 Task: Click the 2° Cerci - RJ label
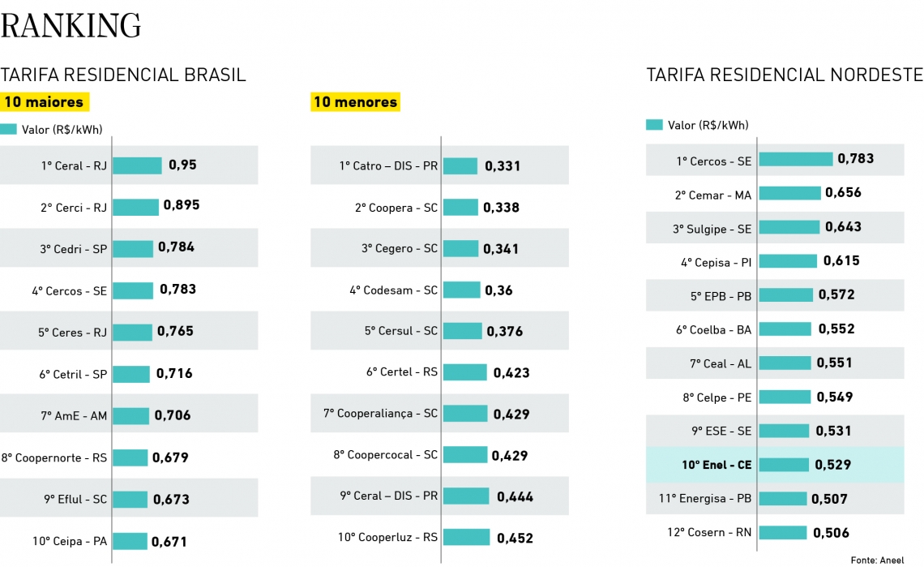coord(74,208)
